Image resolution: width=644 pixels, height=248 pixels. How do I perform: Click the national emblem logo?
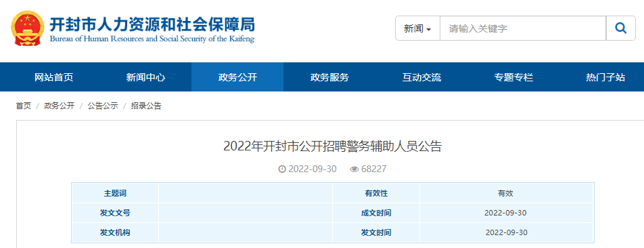point(28,28)
